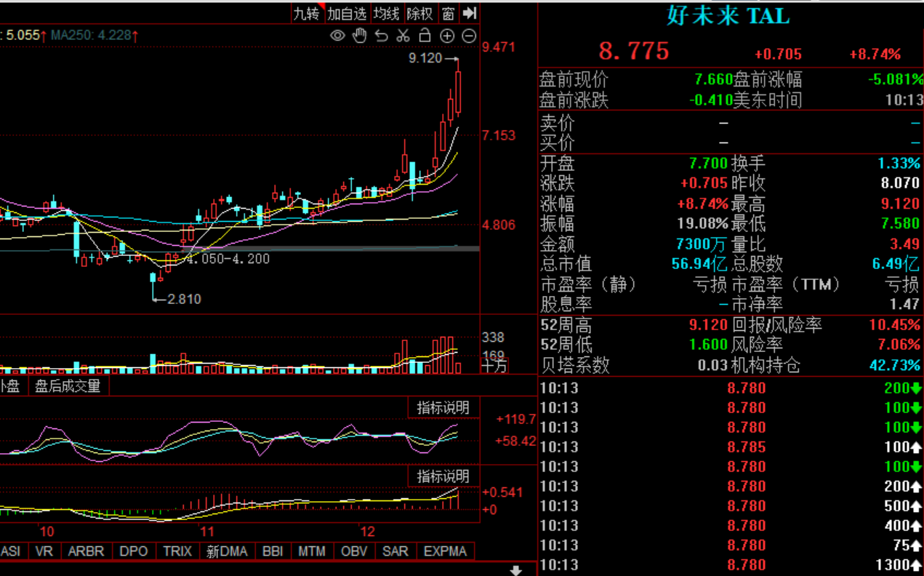Viewport: 924px width, 576px height.
Task: Click the 好未来 TAL stock title
Action: (728, 15)
